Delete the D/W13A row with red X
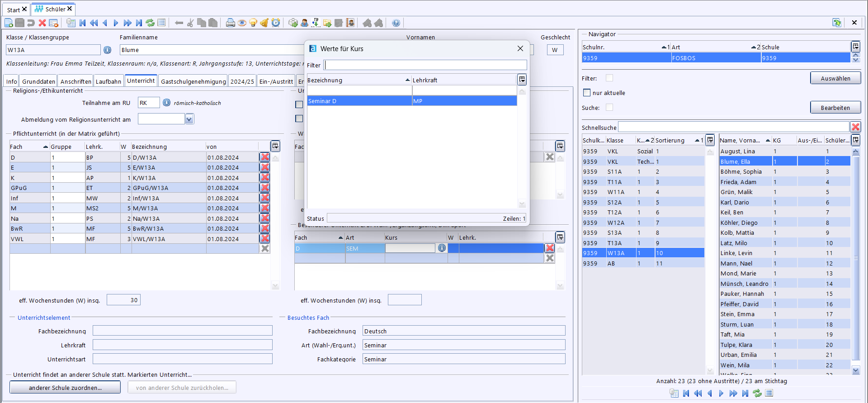 pyautogui.click(x=265, y=157)
